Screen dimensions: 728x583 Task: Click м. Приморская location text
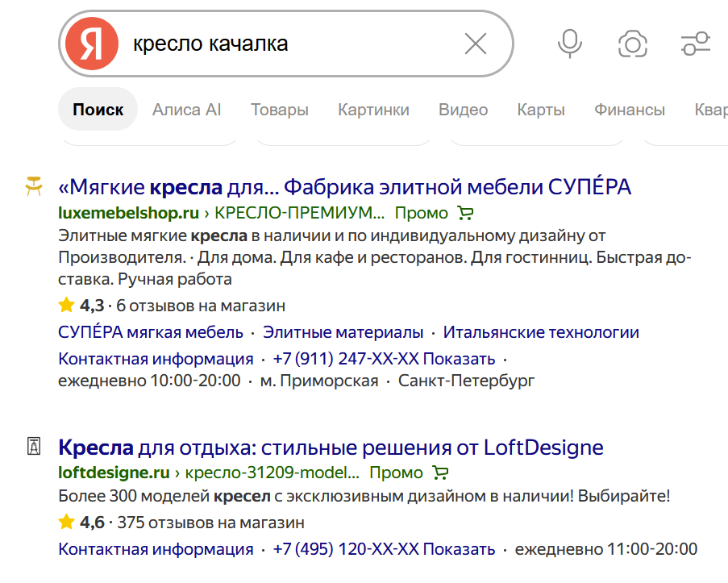click(x=319, y=381)
